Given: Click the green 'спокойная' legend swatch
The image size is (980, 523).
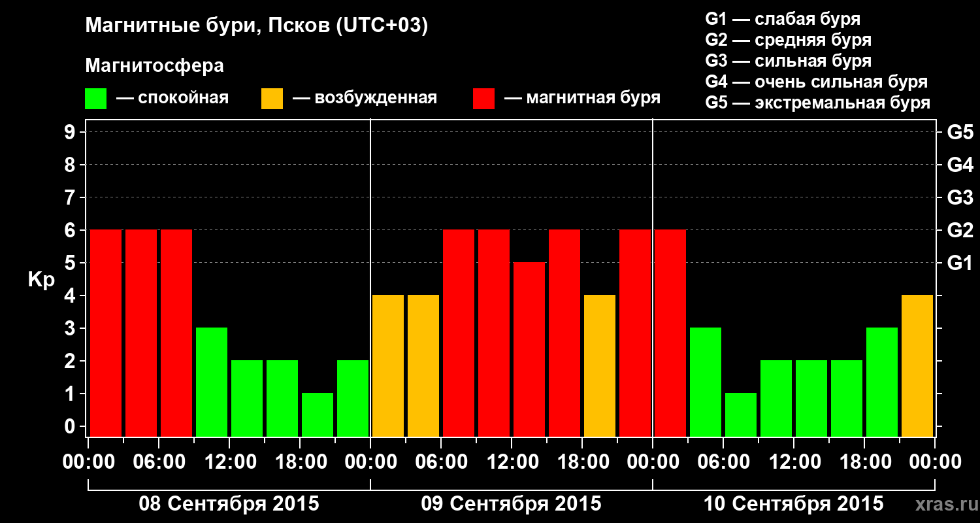Looking at the screenshot, I should pyautogui.click(x=96, y=99).
